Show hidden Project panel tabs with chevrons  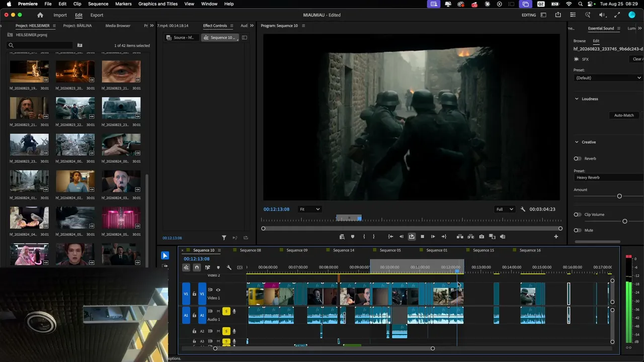[152, 26]
